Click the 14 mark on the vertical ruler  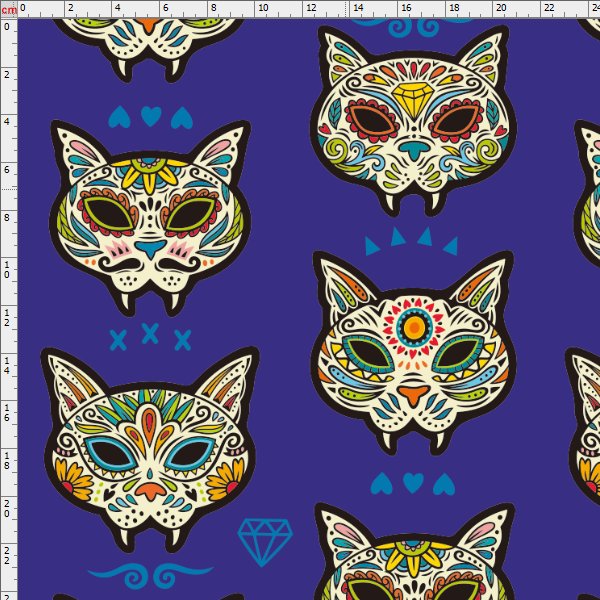coord(7,365)
